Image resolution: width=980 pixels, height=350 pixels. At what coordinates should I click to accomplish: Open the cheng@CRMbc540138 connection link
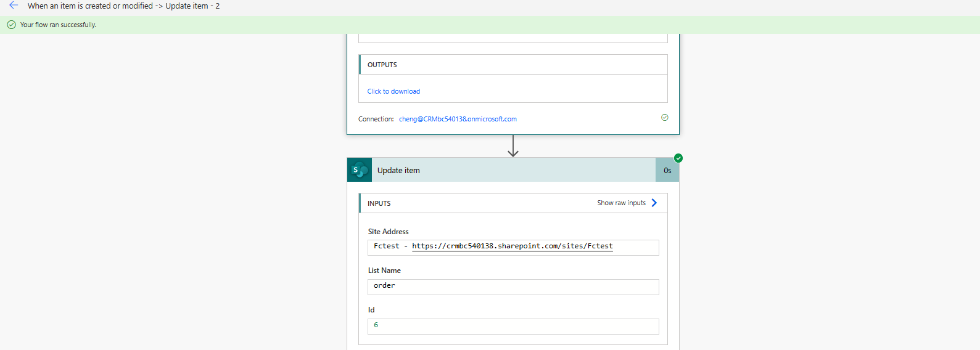coord(458,119)
